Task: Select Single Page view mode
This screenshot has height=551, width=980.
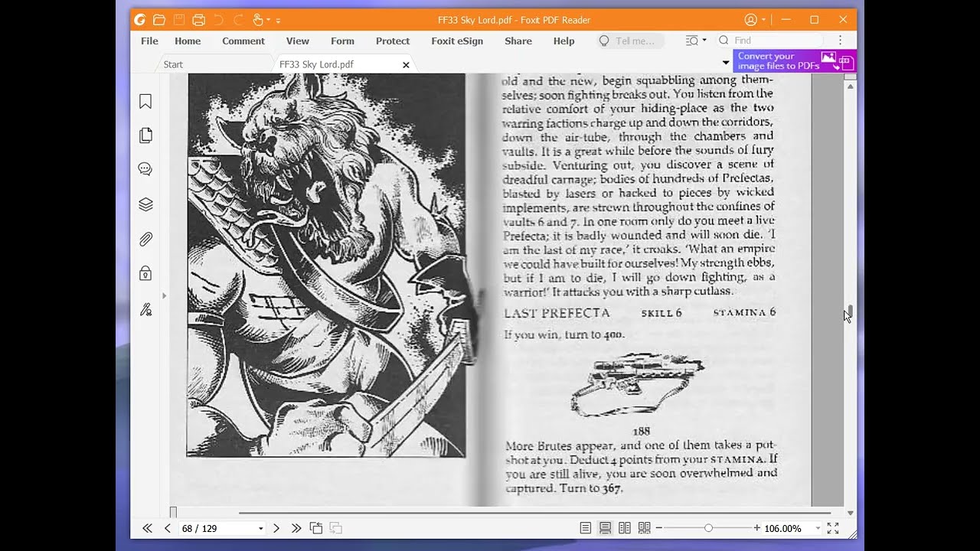Action: point(586,528)
